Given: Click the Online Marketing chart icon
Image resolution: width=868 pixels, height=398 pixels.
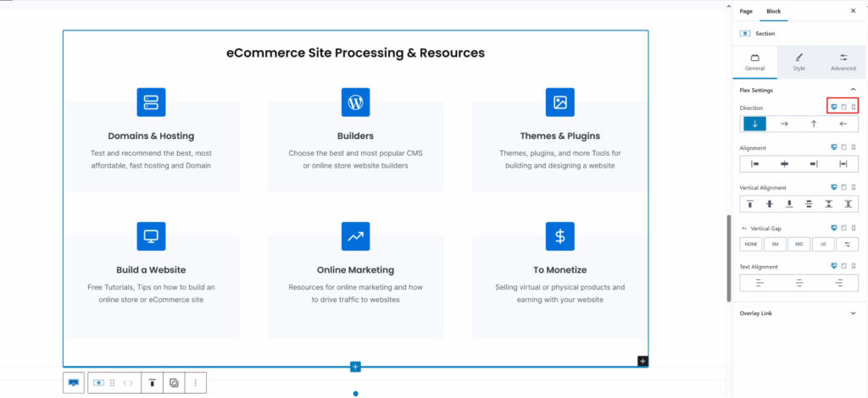Looking at the screenshot, I should click(355, 236).
